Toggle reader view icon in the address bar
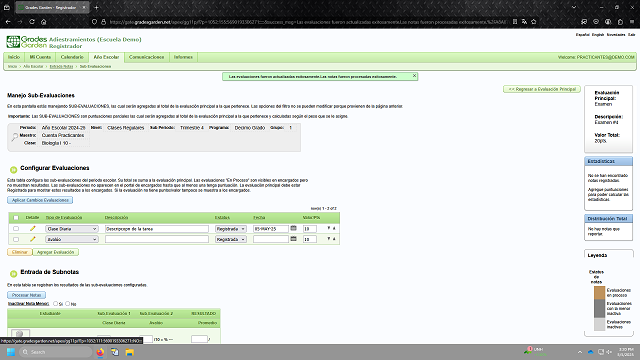This screenshot has height=360, width=640. 515,22
